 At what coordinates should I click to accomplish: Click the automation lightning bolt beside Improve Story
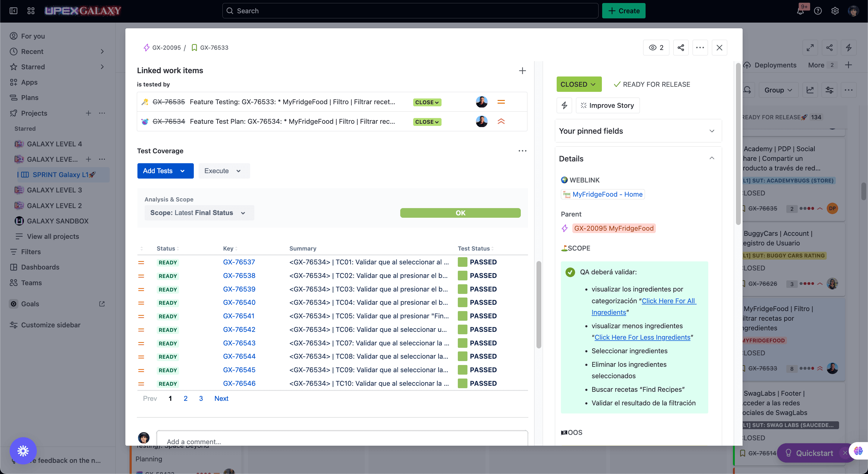tap(565, 105)
